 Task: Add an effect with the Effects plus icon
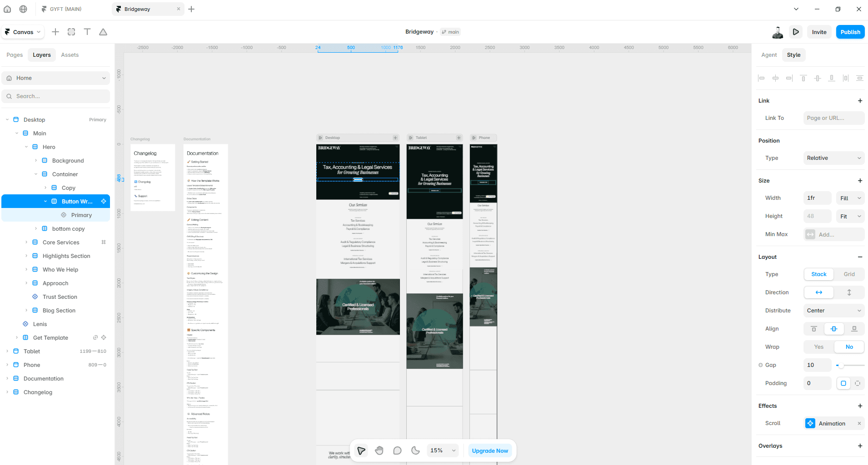(x=860, y=406)
